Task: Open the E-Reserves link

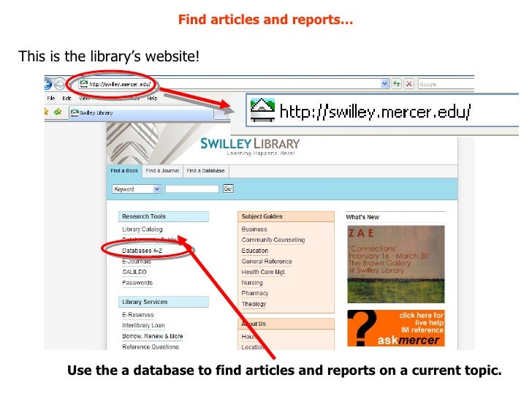Action: [x=137, y=315]
